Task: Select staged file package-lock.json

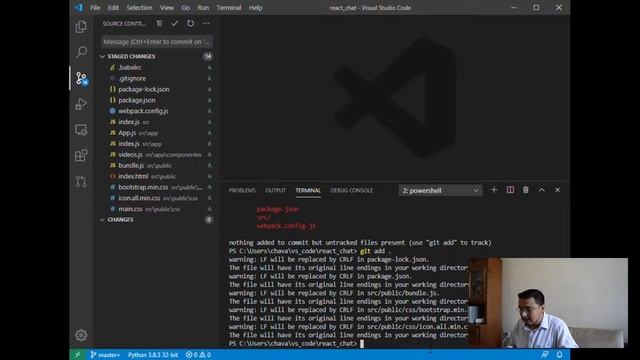Action: [157, 89]
